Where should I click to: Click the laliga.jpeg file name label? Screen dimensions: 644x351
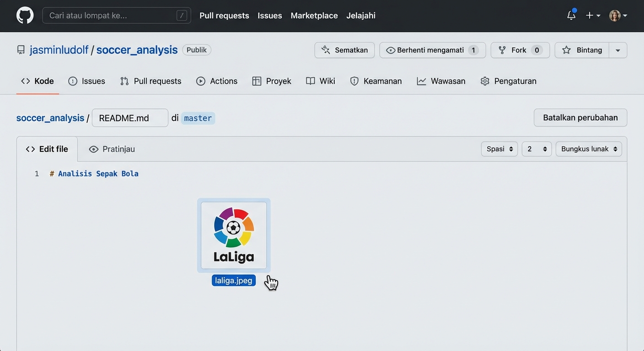pos(234,281)
